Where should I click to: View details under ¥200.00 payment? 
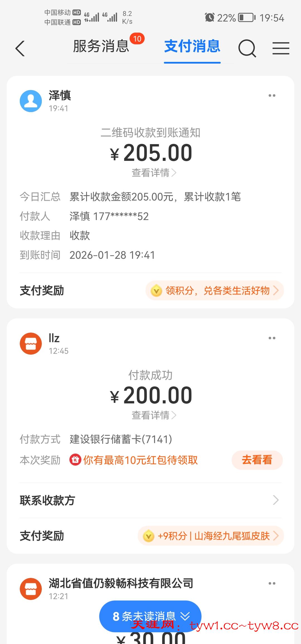154,415
